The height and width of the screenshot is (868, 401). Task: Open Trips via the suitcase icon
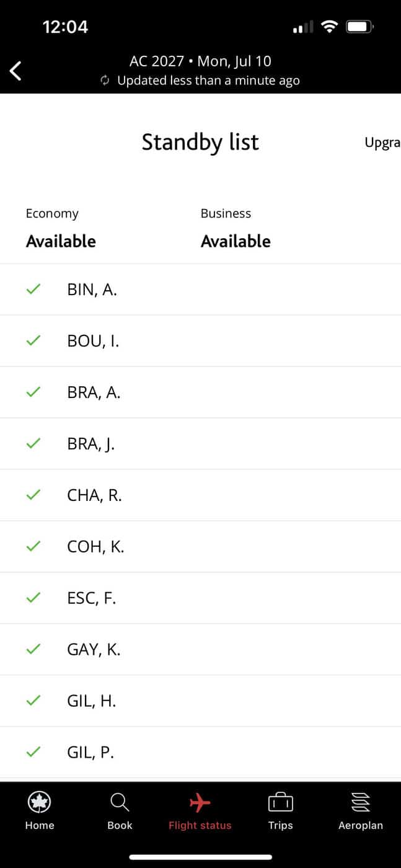(x=280, y=803)
